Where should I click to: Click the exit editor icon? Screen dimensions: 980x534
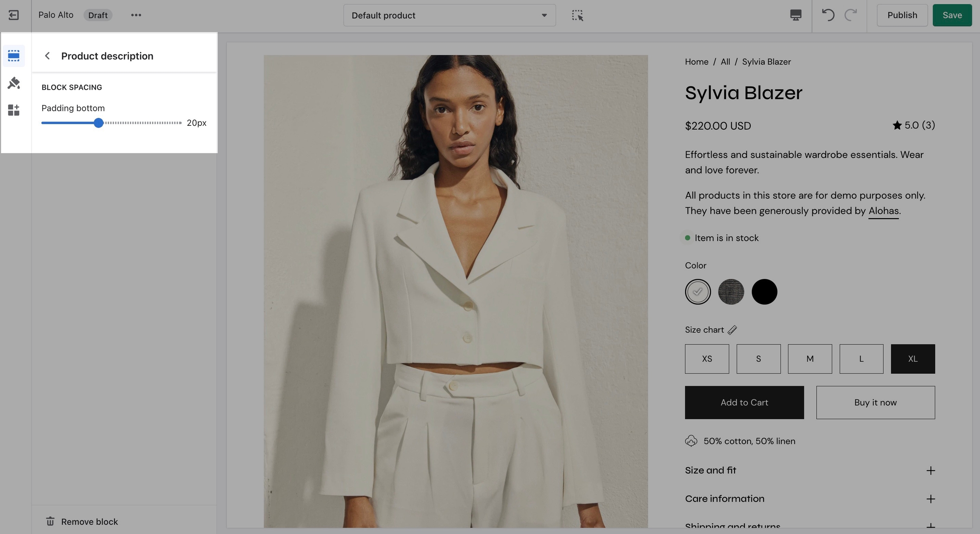[x=14, y=15]
